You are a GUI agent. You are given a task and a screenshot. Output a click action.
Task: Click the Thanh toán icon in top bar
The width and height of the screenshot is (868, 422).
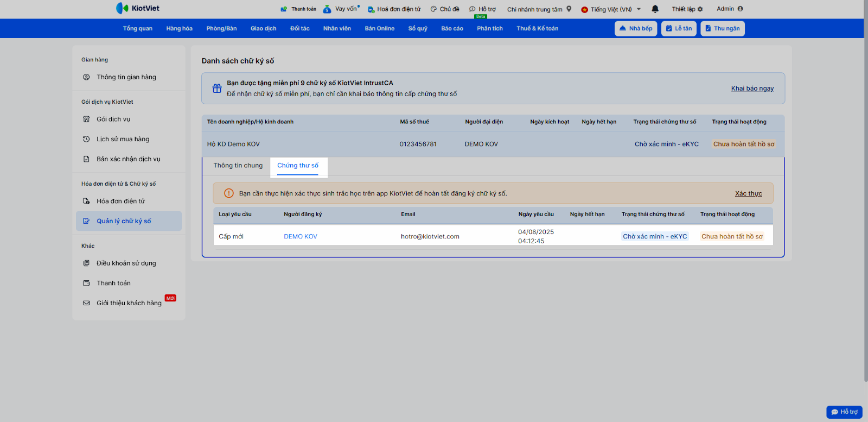284,9
